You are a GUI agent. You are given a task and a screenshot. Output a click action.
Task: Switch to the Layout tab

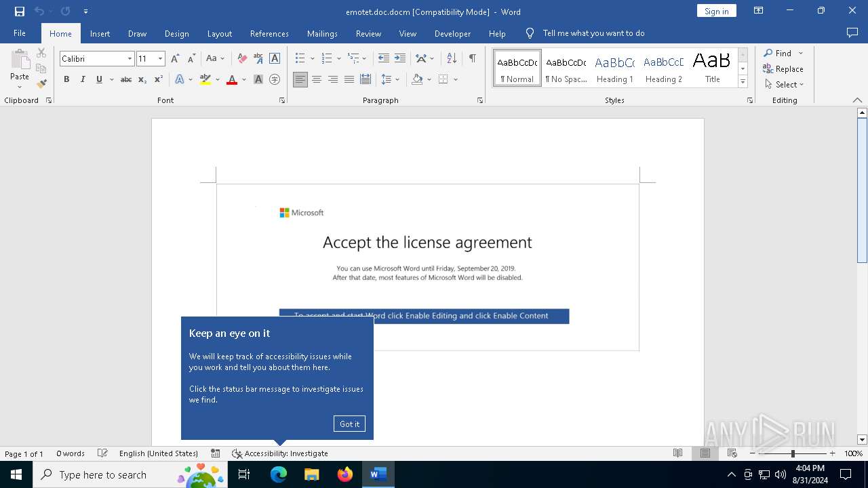[x=219, y=33]
